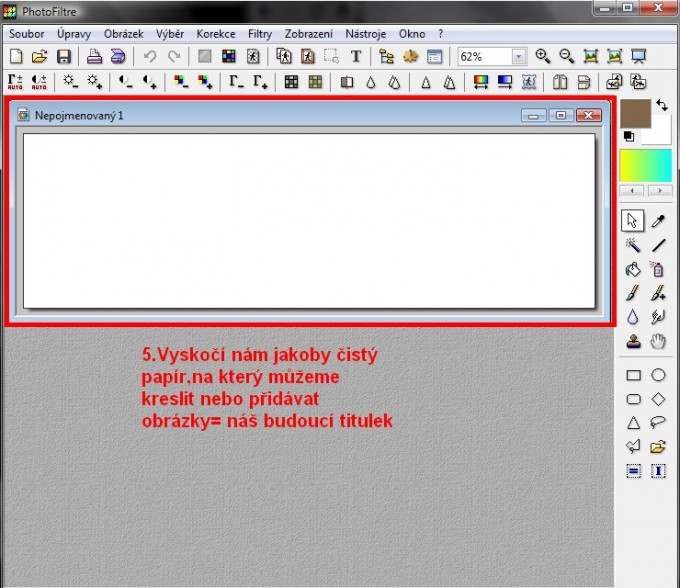This screenshot has height=588, width=680.
Task: Swap foreground and background colors
Action: coord(662,105)
